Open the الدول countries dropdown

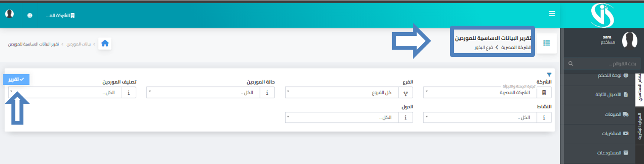tap(342, 117)
